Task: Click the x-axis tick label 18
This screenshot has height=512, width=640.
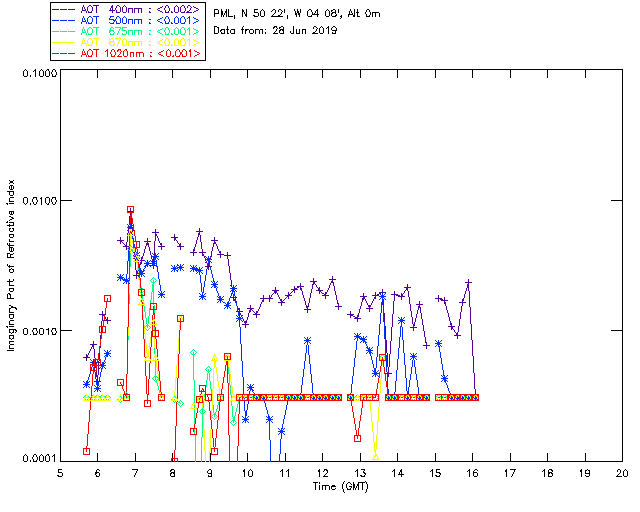Action: [547, 473]
